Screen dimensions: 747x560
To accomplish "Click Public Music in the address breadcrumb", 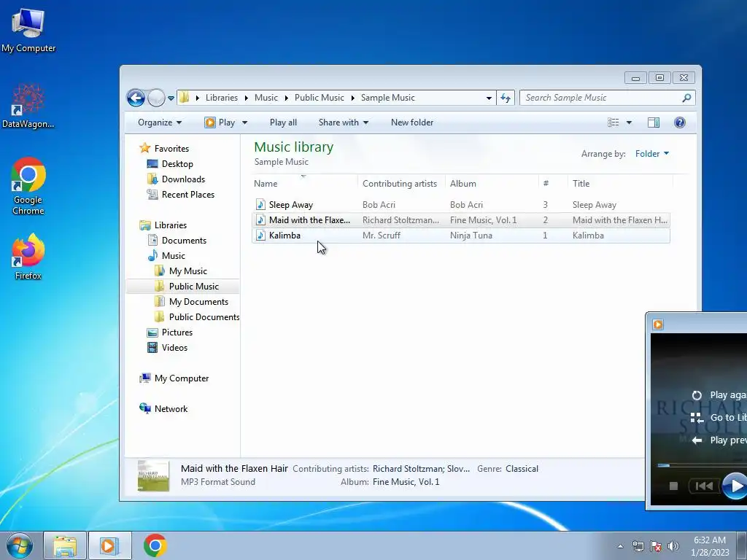I will coord(320,98).
